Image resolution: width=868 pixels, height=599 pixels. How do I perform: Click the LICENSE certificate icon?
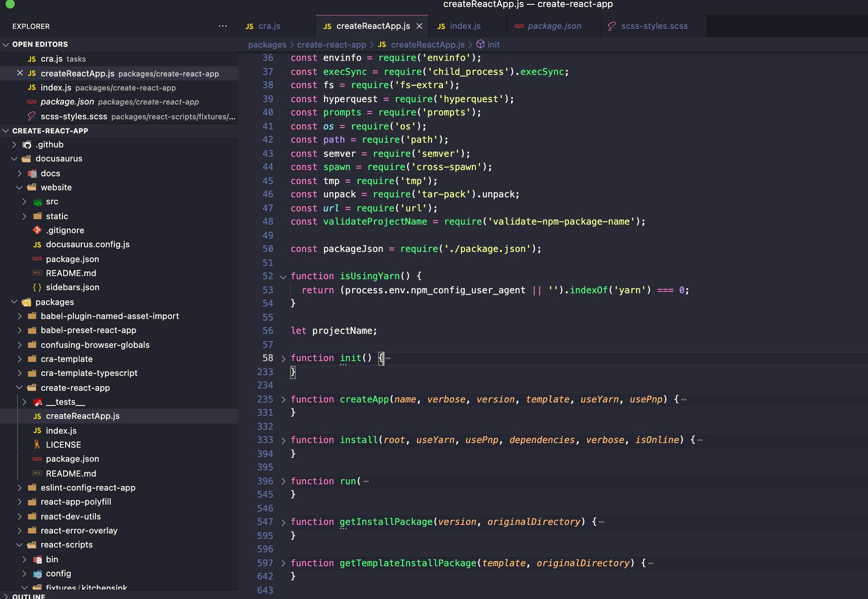pyautogui.click(x=37, y=445)
